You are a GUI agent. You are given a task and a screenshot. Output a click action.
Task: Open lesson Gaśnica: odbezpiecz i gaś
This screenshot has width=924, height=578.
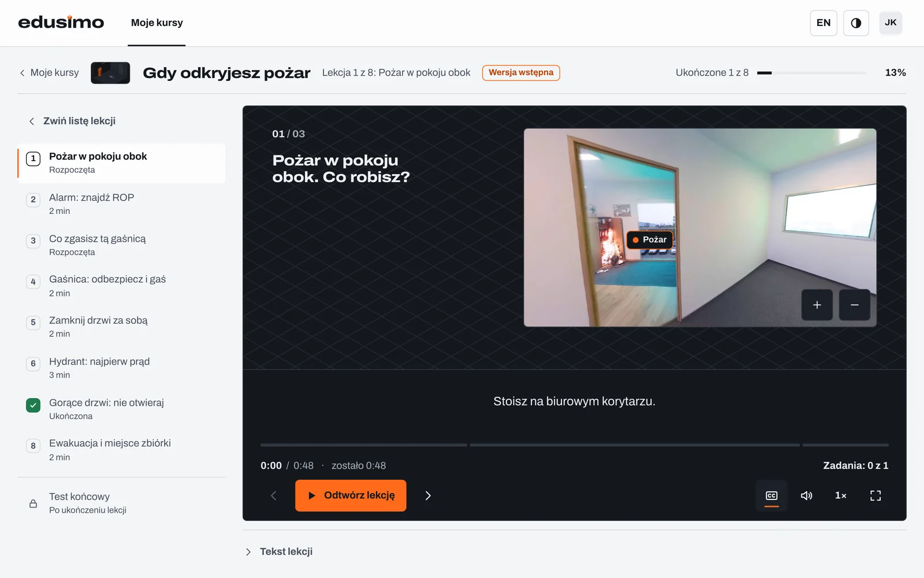121,286
